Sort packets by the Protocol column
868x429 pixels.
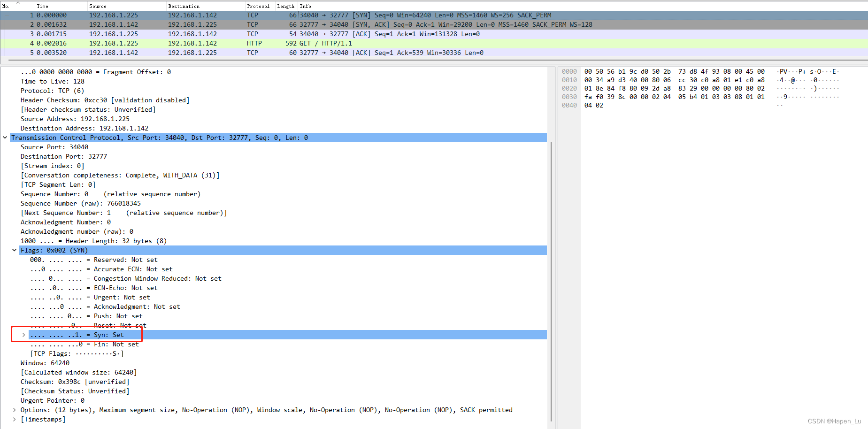[258, 6]
